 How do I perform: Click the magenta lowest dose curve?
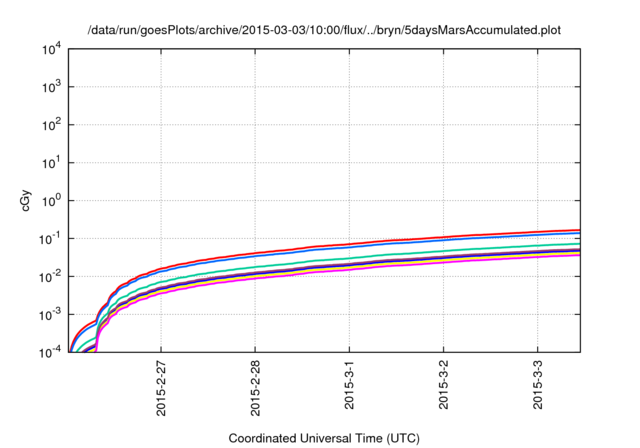tap(349, 268)
